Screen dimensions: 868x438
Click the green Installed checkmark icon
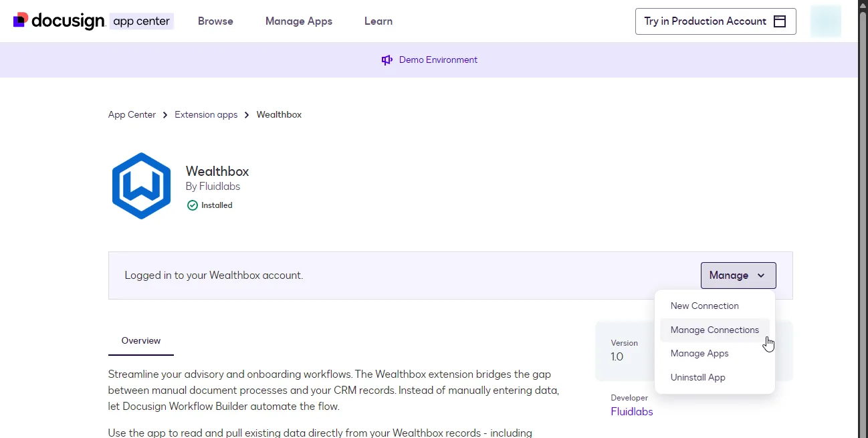coord(193,205)
